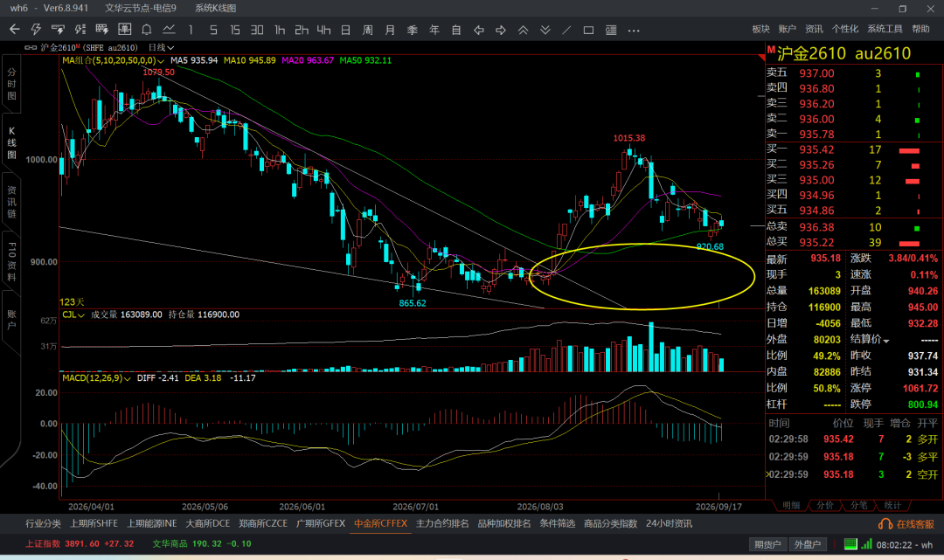
Task: Open the trend line chart icon
Action: [x=169, y=30]
